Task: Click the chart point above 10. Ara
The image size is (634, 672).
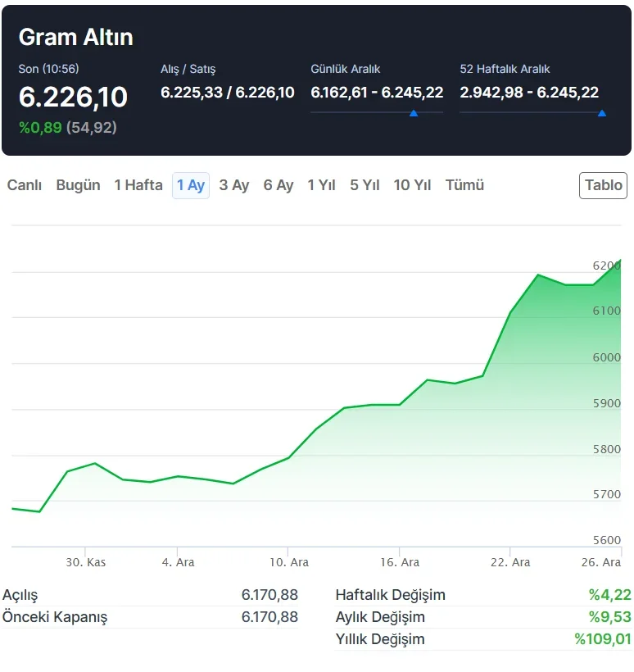Action: point(288,457)
